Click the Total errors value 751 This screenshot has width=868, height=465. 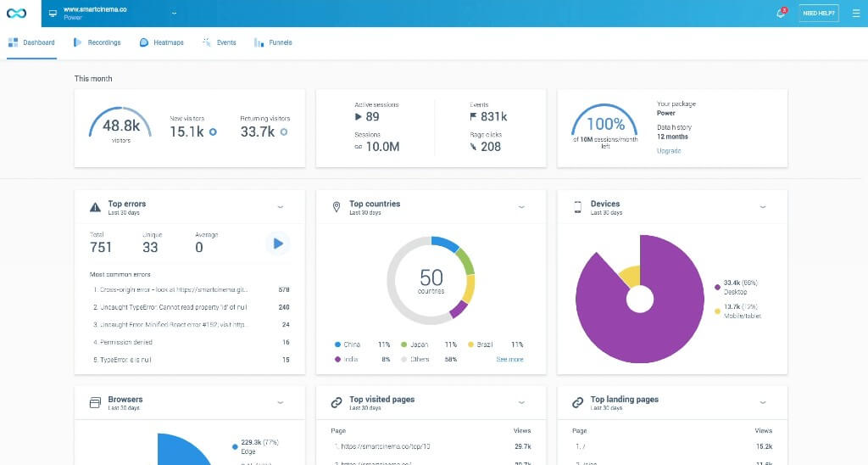[101, 247]
